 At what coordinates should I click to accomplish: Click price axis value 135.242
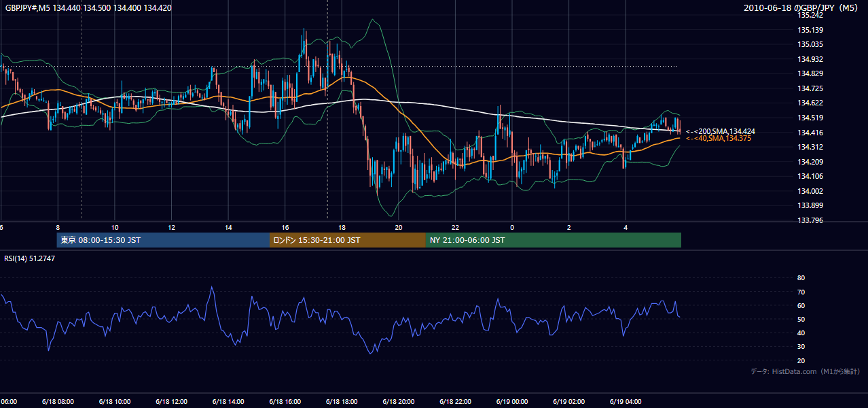pos(810,15)
